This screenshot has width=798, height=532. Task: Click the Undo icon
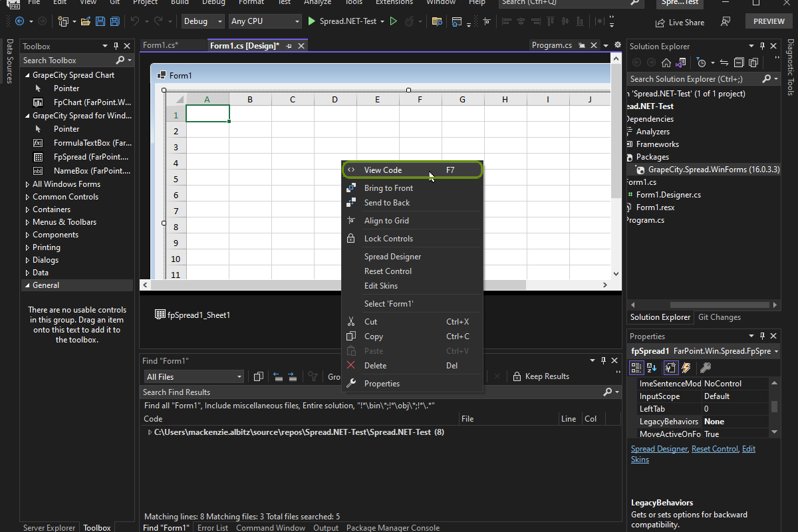pyautogui.click(x=135, y=21)
